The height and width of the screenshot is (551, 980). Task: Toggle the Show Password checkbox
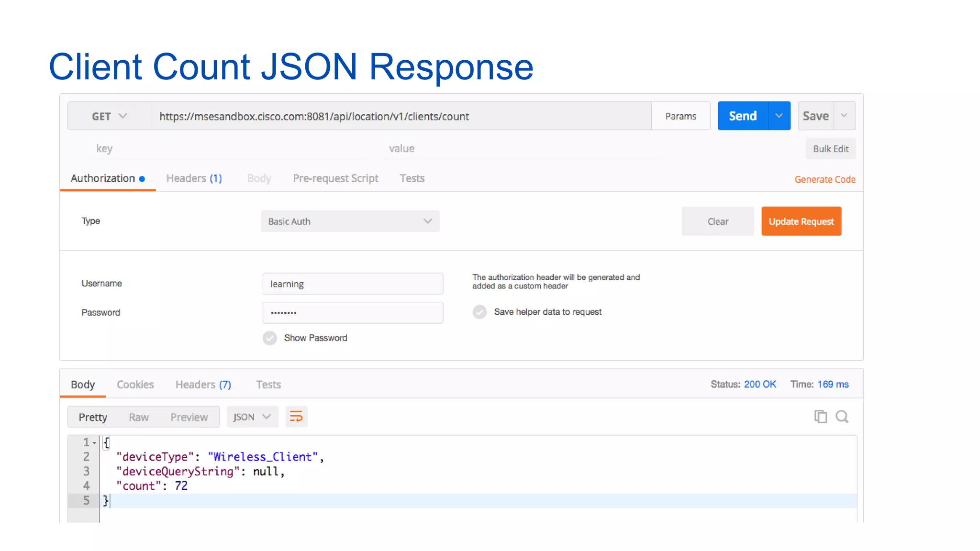[x=270, y=338]
